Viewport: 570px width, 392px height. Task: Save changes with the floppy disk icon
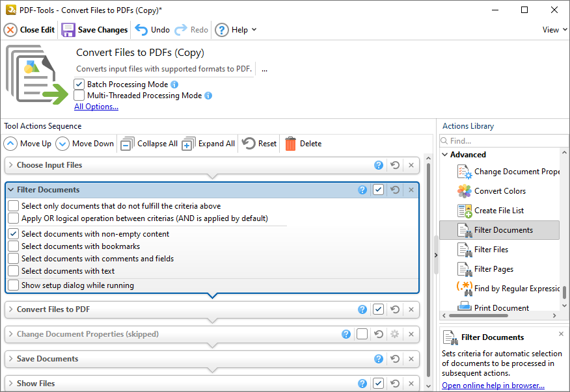pyautogui.click(x=68, y=30)
